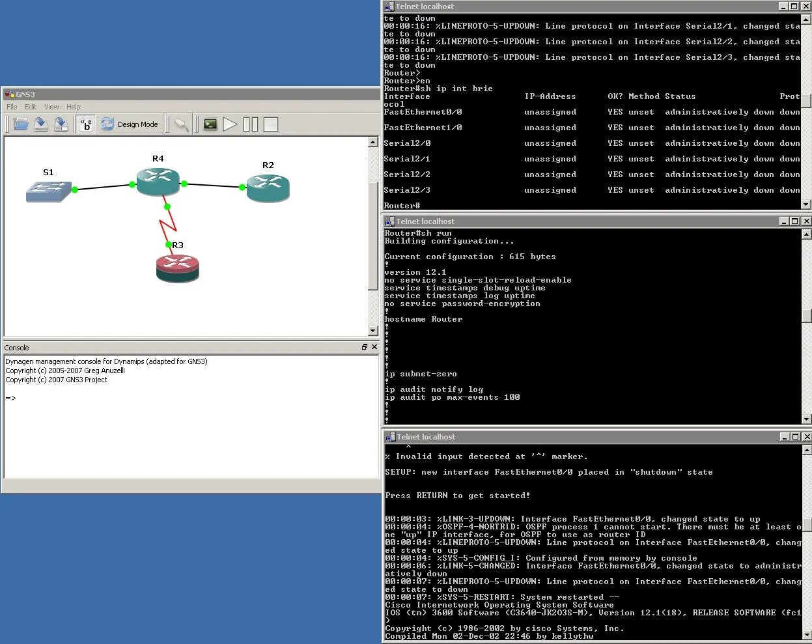Click the GNS3 window title bar icon
The width and height of the screenshot is (812, 644).
(x=9, y=94)
